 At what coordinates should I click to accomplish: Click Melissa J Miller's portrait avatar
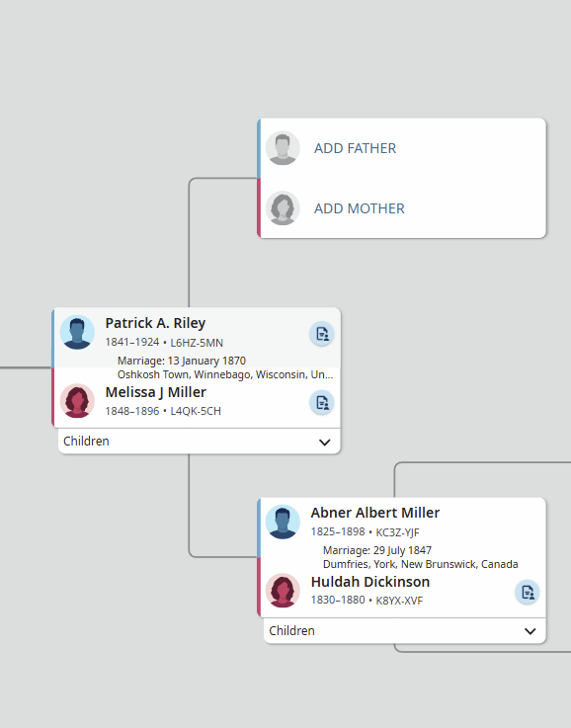tap(77, 401)
